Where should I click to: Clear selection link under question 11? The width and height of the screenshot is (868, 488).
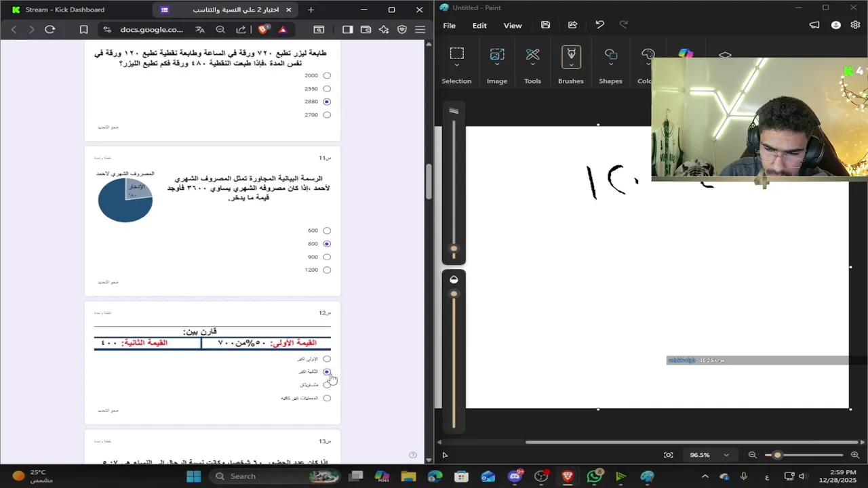pyautogui.click(x=108, y=282)
